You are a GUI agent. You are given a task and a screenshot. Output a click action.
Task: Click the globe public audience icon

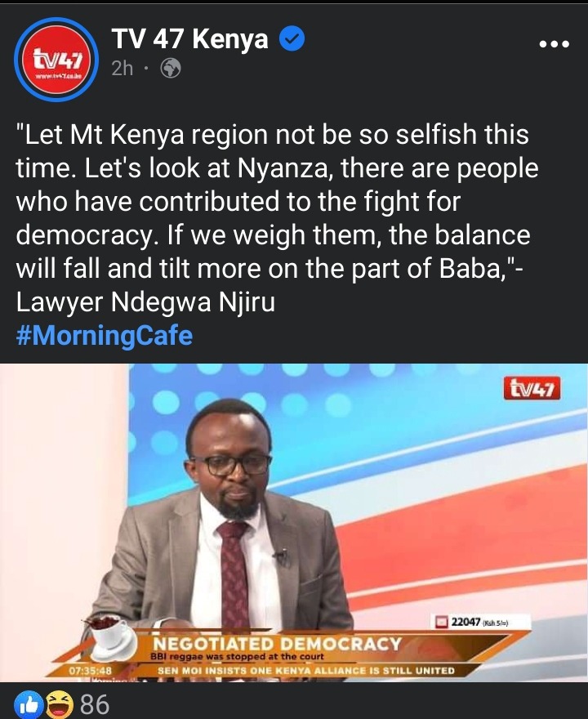[x=171, y=69]
